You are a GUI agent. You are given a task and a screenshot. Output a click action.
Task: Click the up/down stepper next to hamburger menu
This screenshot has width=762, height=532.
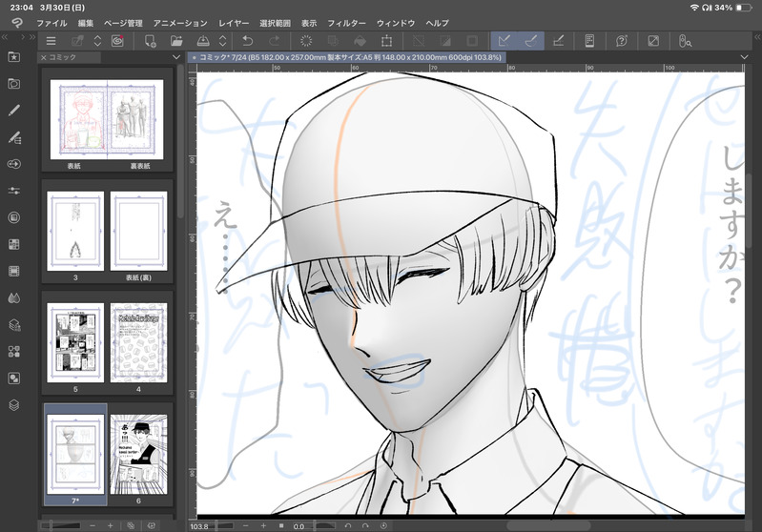pyautogui.click(x=97, y=41)
